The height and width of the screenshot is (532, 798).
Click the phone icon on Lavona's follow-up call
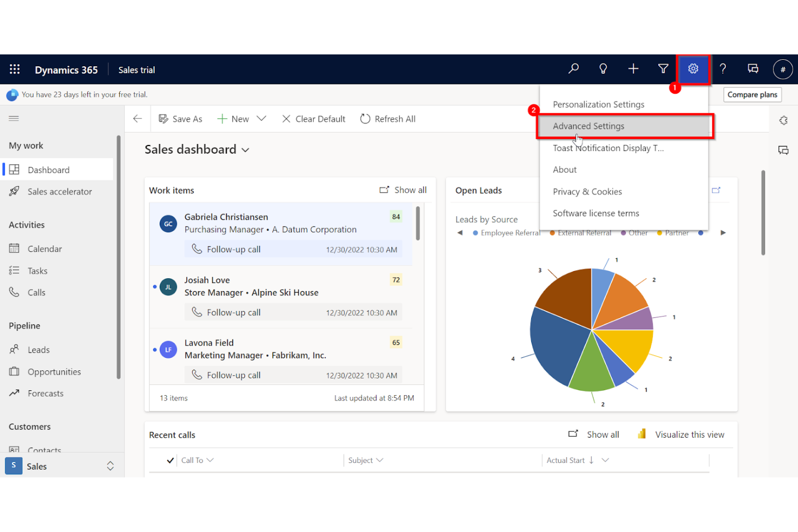point(197,375)
